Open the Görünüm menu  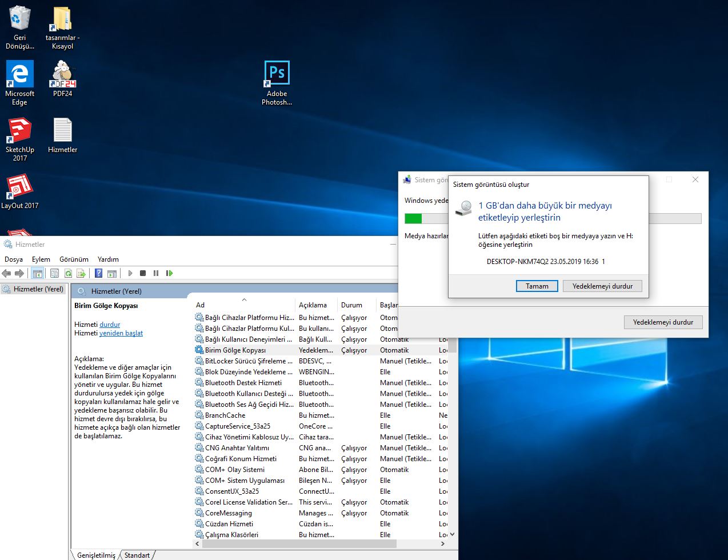point(74,259)
